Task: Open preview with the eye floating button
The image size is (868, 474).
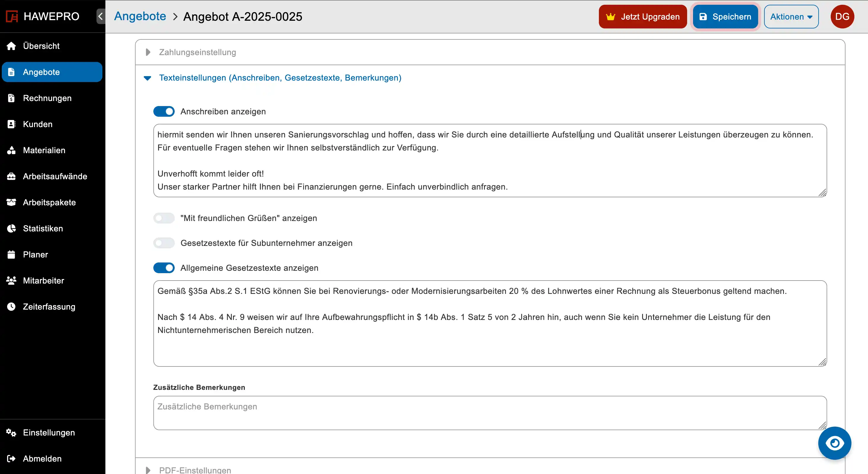Action: pos(835,443)
